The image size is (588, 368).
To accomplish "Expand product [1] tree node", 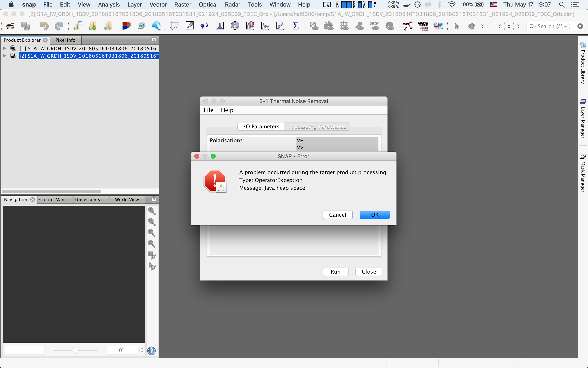I will 4,48.
